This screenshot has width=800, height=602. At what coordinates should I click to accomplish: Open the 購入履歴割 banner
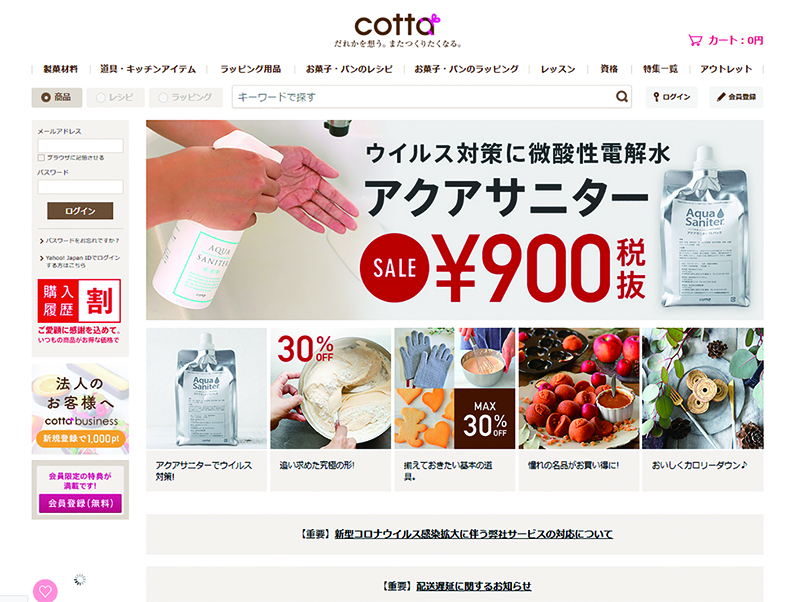point(79,311)
